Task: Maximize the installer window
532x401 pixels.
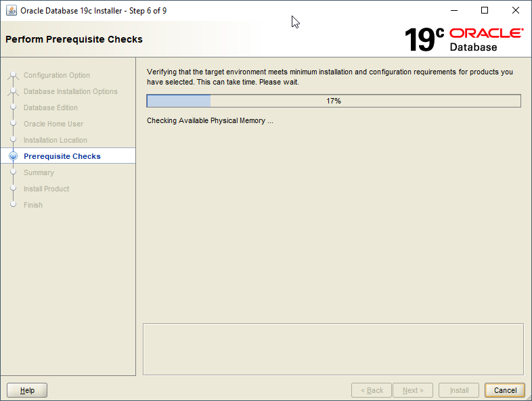Action: pos(485,10)
